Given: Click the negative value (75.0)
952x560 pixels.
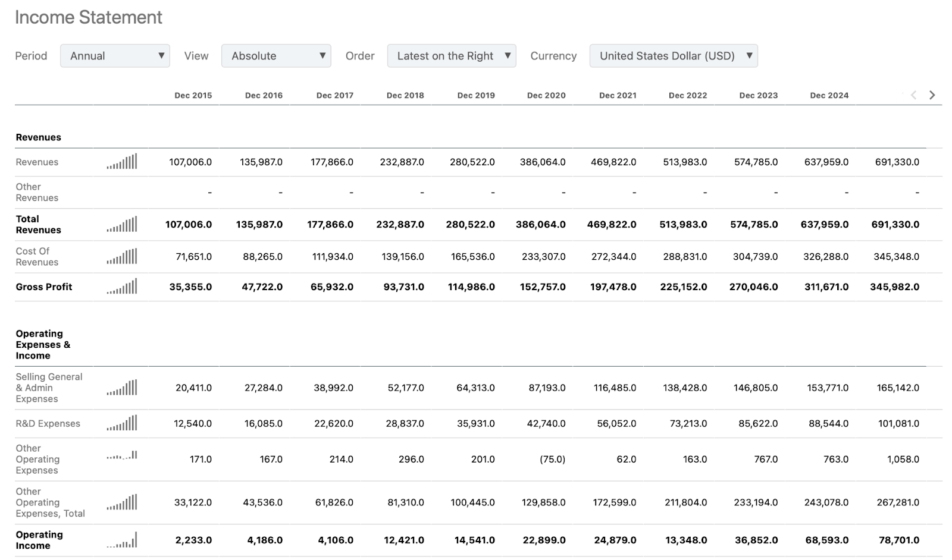Looking at the screenshot, I should point(552,459).
